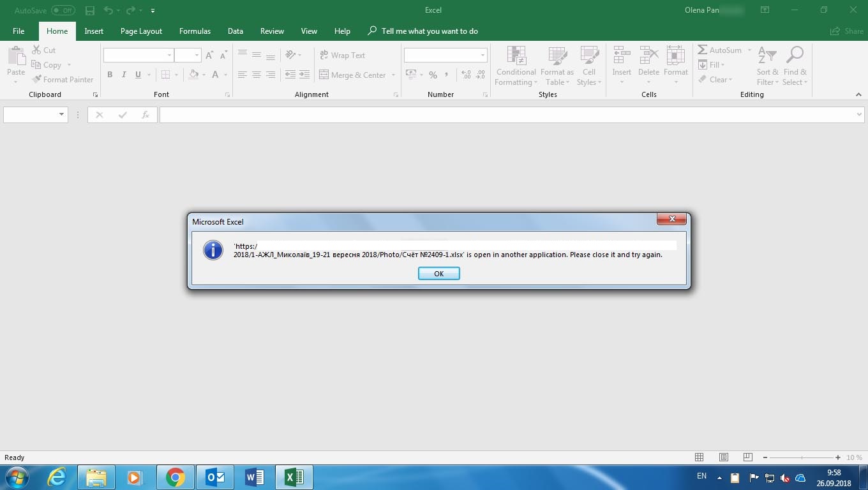Open Cell Styles gallery
The height and width of the screenshot is (490, 868).
pos(588,66)
